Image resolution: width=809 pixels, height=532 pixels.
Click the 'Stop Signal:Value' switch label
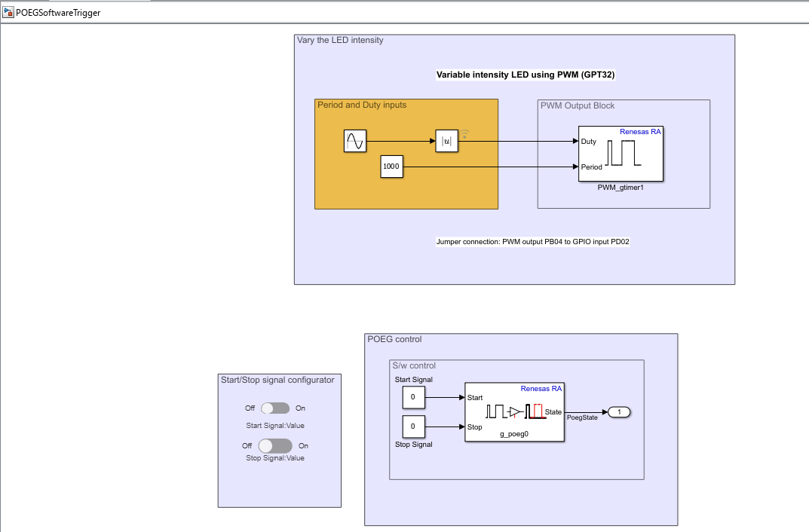pos(275,458)
